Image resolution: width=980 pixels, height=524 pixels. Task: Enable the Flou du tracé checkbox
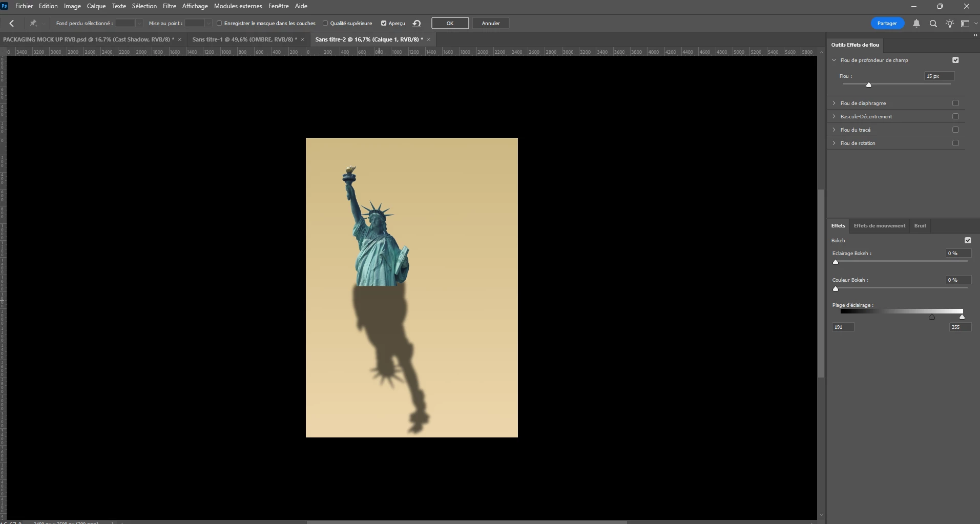point(955,130)
